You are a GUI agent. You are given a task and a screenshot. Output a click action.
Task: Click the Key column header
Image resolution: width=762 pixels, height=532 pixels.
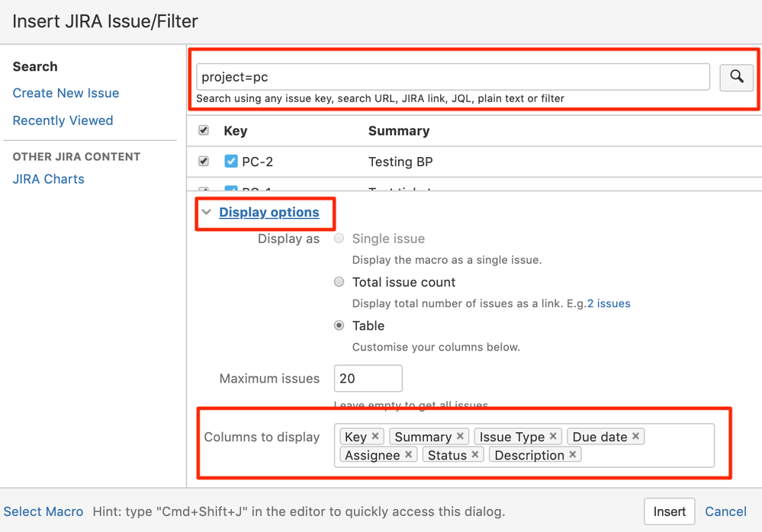click(x=236, y=130)
